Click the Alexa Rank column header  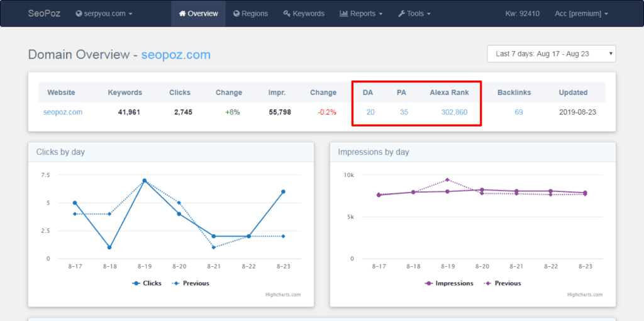pos(449,93)
